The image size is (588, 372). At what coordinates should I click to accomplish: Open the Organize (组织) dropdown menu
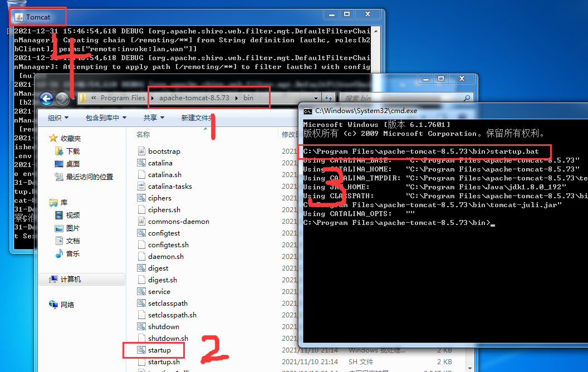58,118
